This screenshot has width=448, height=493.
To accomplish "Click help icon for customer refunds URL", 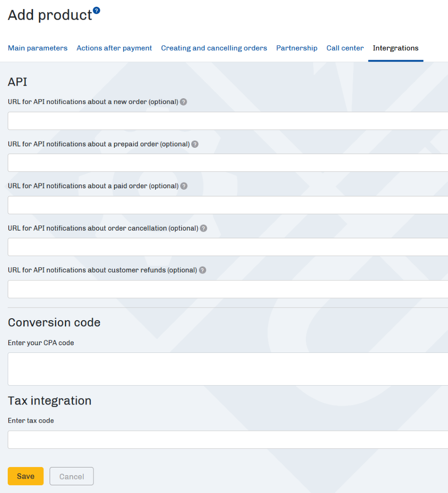I will (x=202, y=270).
